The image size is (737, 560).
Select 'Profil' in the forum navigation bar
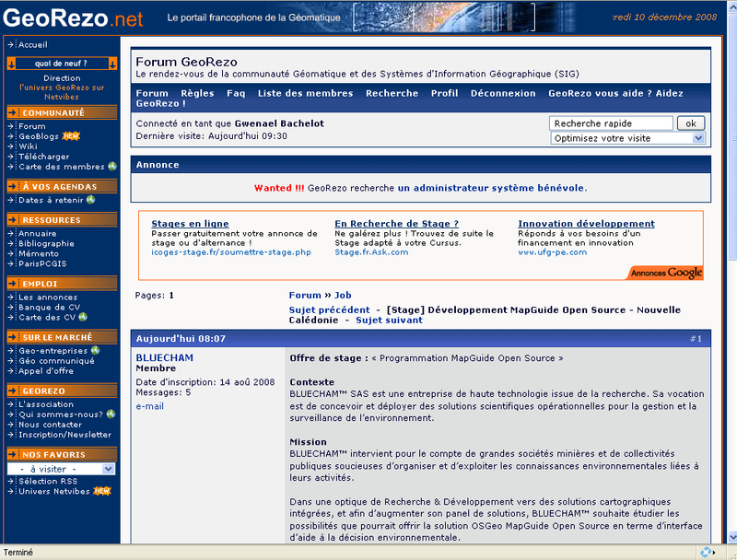(x=444, y=93)
